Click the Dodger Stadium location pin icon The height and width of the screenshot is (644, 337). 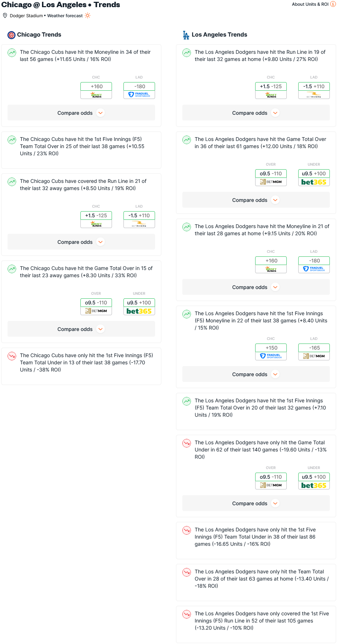[x=5, y=16]
